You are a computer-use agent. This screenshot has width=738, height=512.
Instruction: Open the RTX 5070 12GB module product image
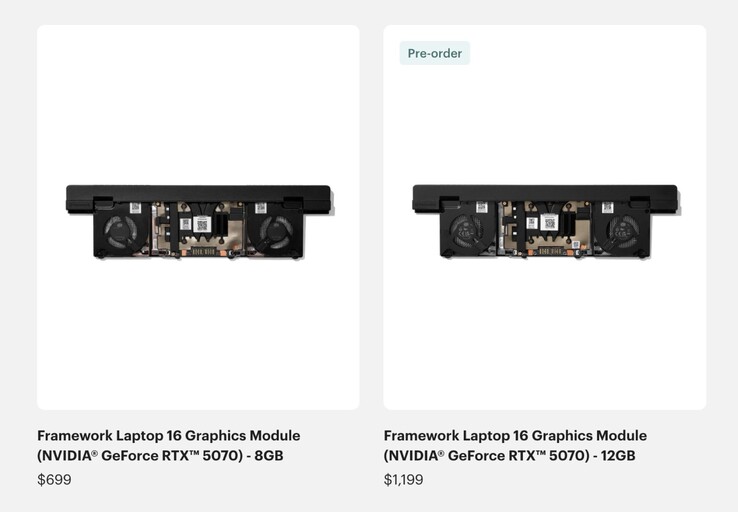coord(545,217)
